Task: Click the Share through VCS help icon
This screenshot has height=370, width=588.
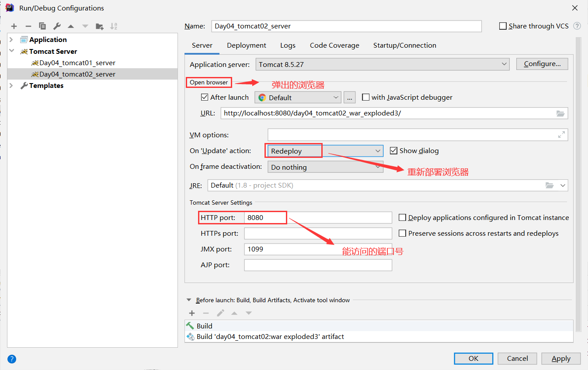Action: (577, 26)
